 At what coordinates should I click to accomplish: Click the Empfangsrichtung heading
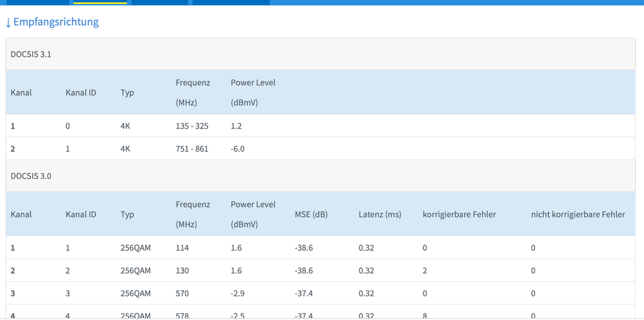click(x=52, y=22)
